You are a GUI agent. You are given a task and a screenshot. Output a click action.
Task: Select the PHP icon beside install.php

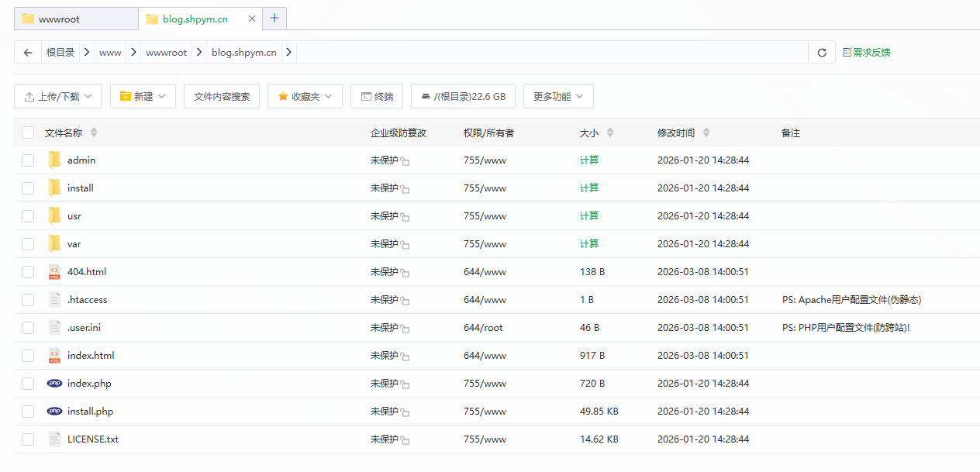click(54, 411)
